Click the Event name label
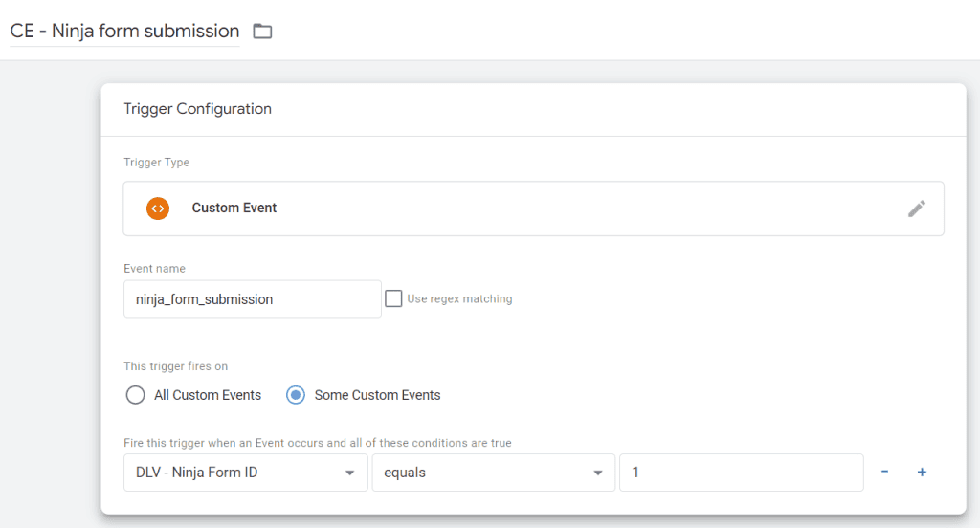The width and height of the screenshot is (980, 528). (154, 269)
